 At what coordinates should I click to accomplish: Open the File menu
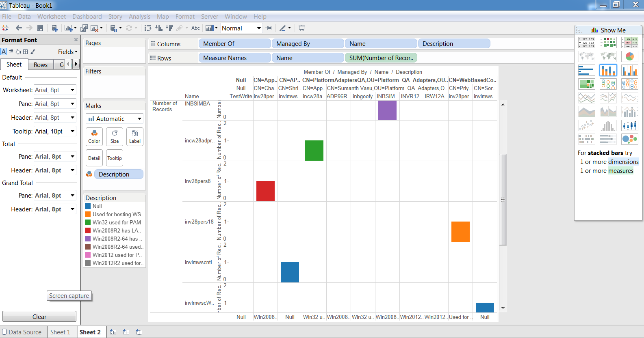click(x=7, y=17)
